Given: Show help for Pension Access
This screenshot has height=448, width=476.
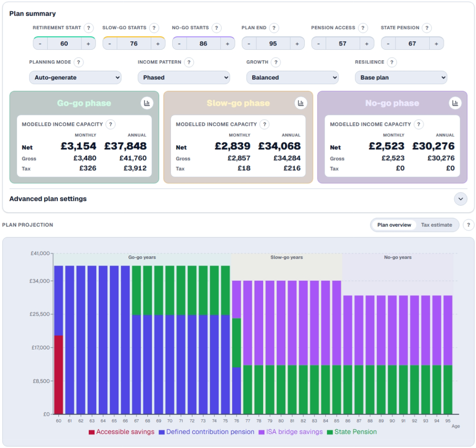Looking at the screenshot, I should (363, 28).
